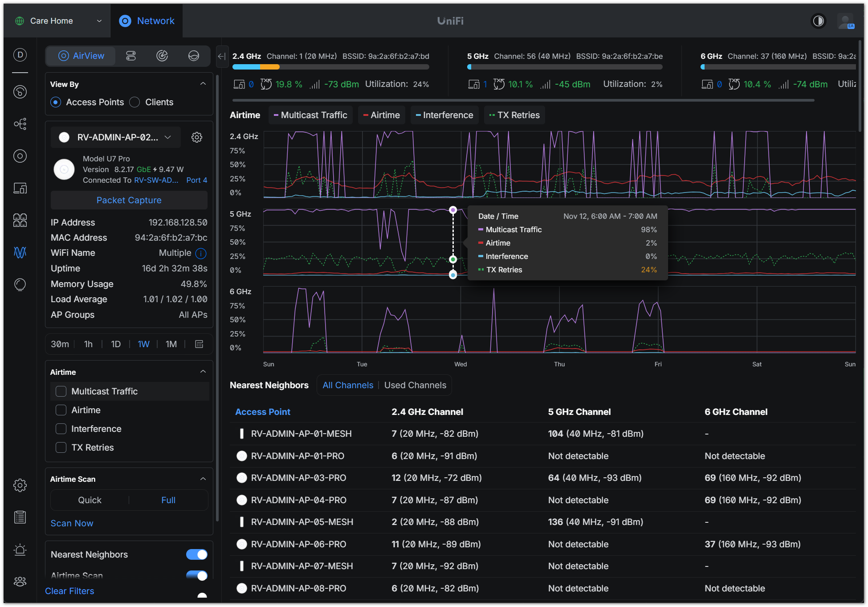Open the Topology icon in sidebar
The height and width of the screenshot is (607, 868).
(20, 123)
